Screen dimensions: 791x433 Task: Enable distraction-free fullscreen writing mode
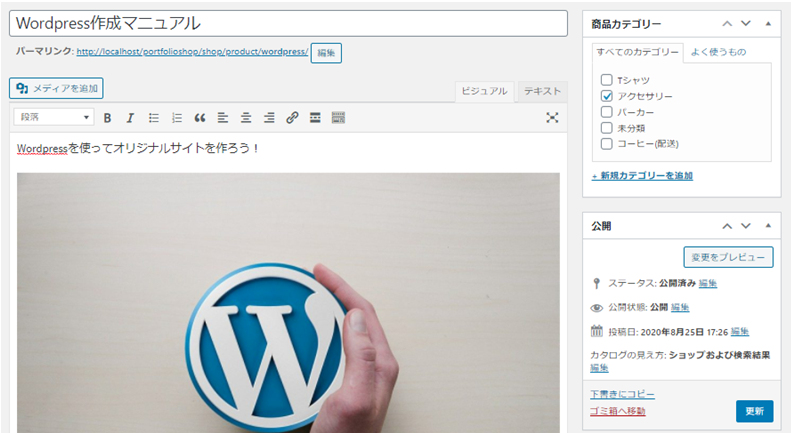(x=552, y=118)
